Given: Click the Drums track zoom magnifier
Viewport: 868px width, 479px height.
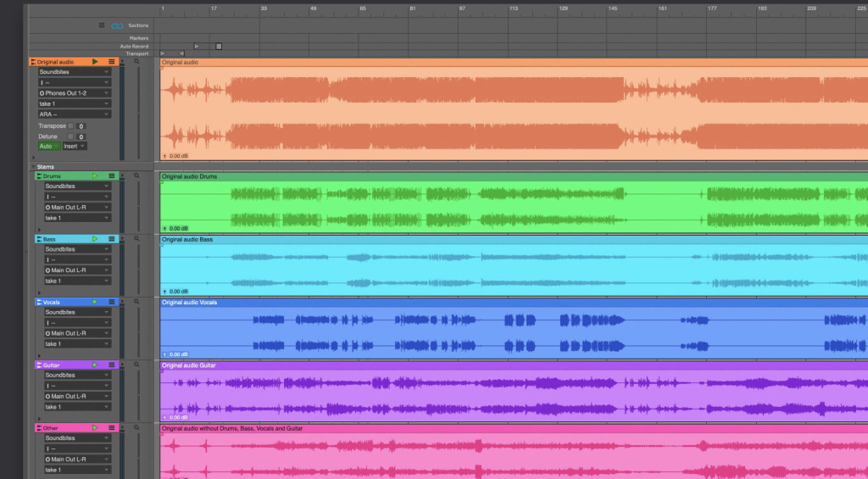Looking at the screenshot, I should tap(136, 176).
